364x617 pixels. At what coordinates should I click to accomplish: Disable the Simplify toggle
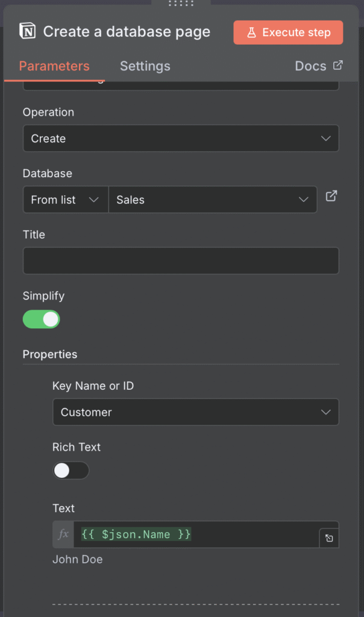(x=42, y=319)
